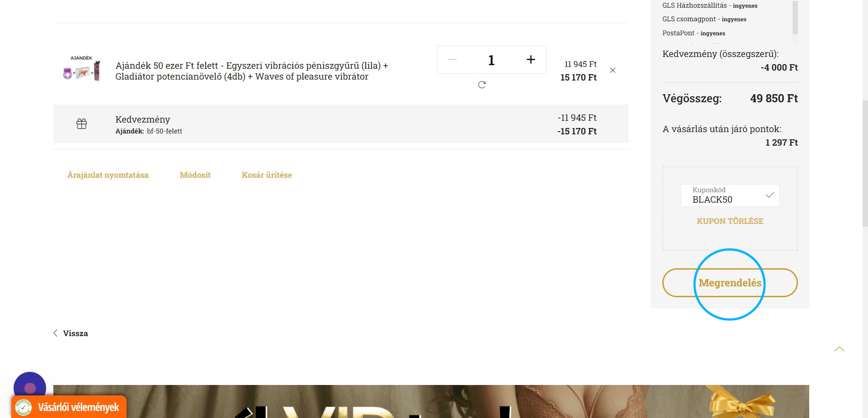Remove the gift item with X icon
Viewport: 868px width, 418px height.
pyautogui.click(x=613, y=70)
